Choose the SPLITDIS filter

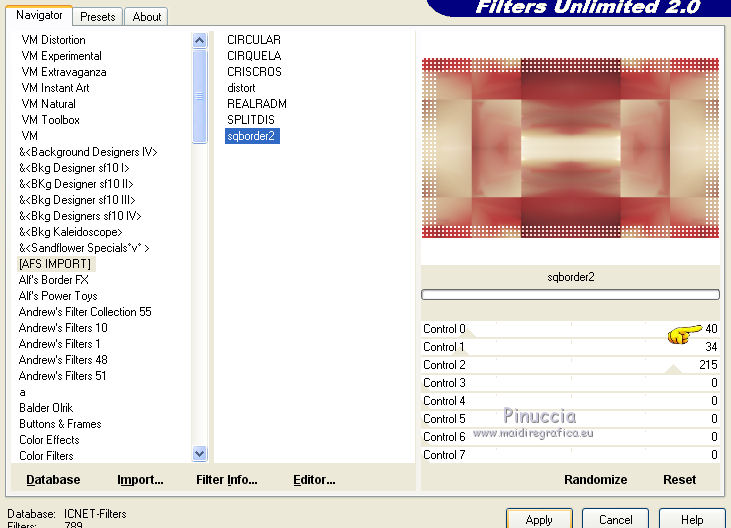coord(251,120)
